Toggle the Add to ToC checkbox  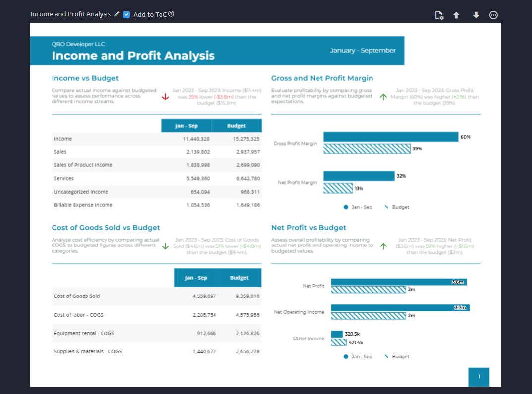point(126,15)
